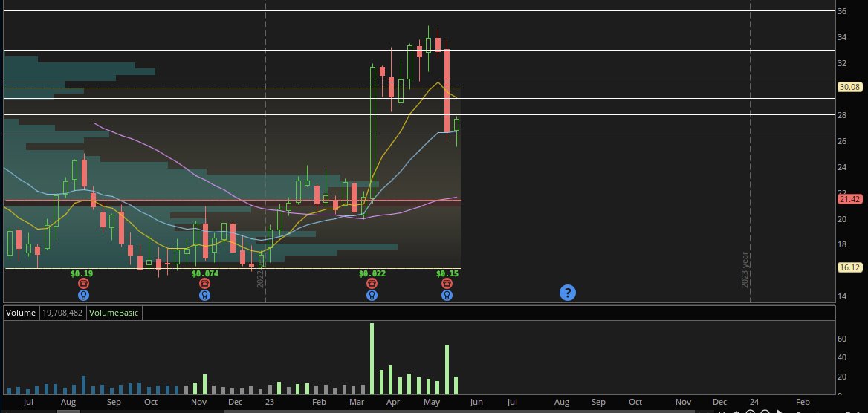
Task: Select the $0.19 dividend marker
Action: [82, 273]
